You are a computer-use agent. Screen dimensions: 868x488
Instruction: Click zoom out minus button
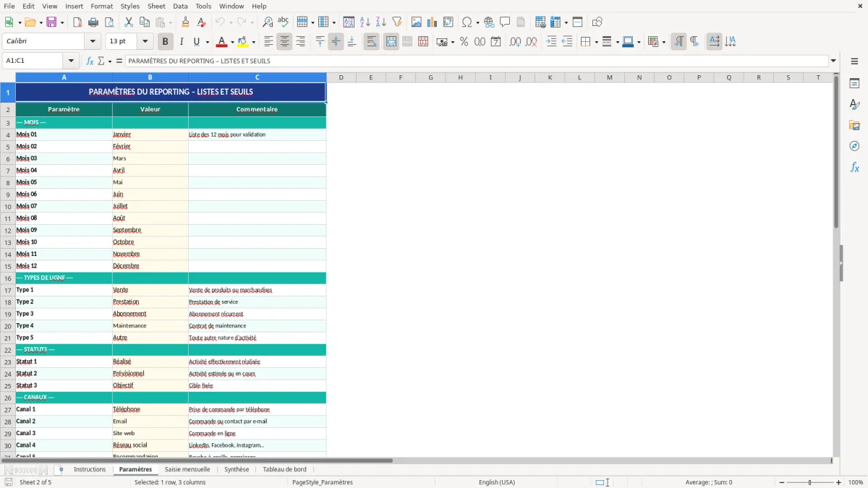780,482
